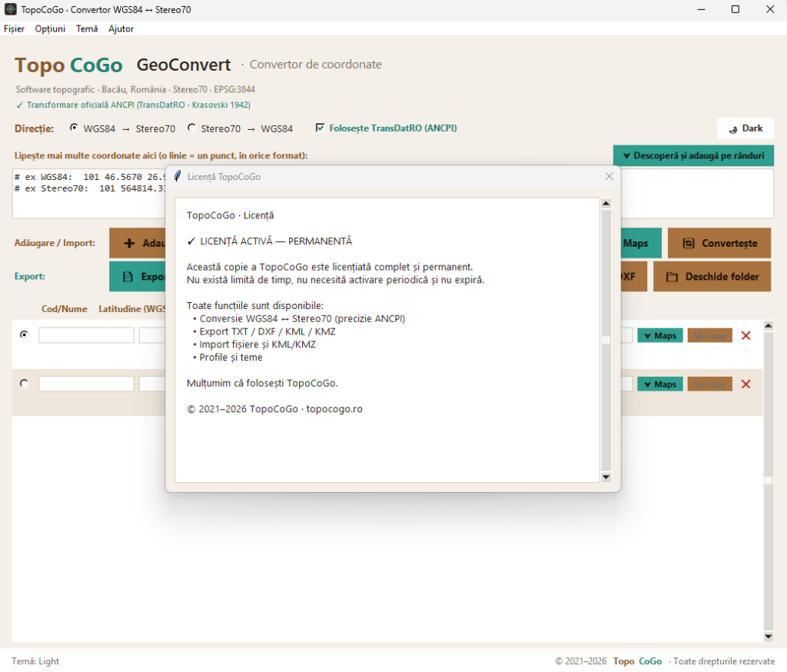Select Stereo70 → WGS84 direction radio
This screenshot has height=672, width=787.
[x=191, y=128]
